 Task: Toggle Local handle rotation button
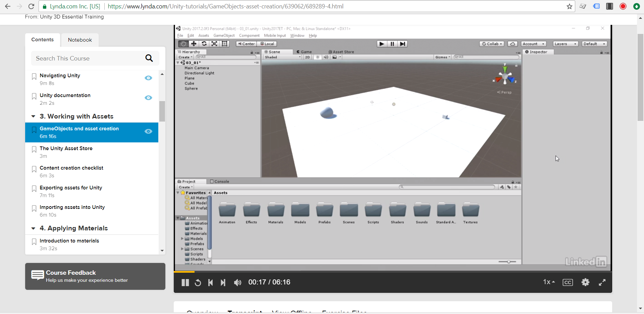click(x=267, y=44)
